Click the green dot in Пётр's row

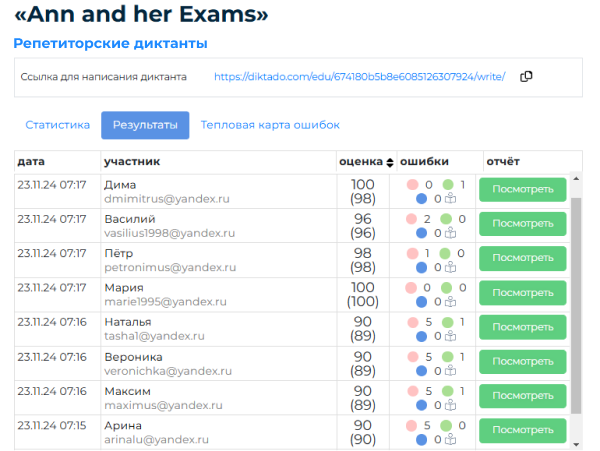tap(447, 253)
